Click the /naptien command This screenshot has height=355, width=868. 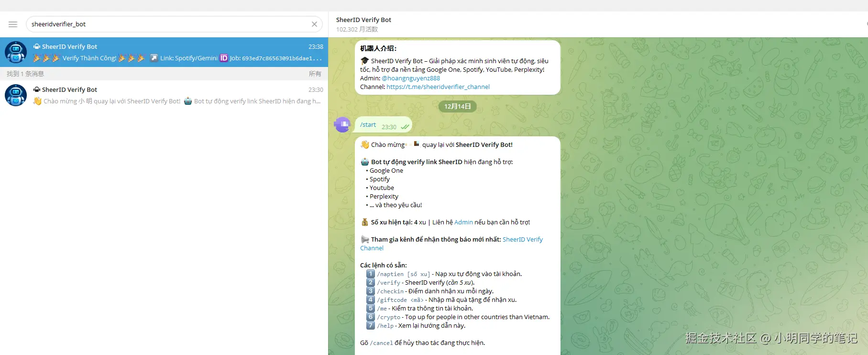pyautogui.click(x=404, y=274)
